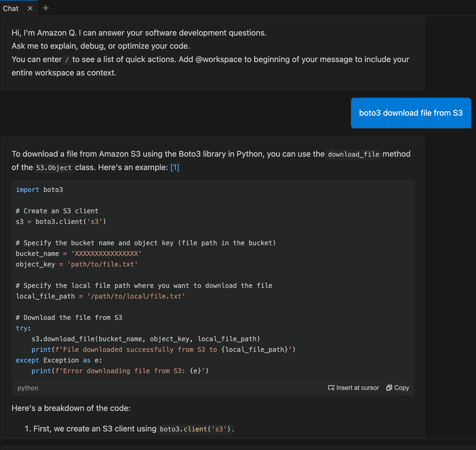Viewport: 476px width, 450px height.
Task: Click the user message 'boto3 download file from S3'
Action: (x=411, y=113)
